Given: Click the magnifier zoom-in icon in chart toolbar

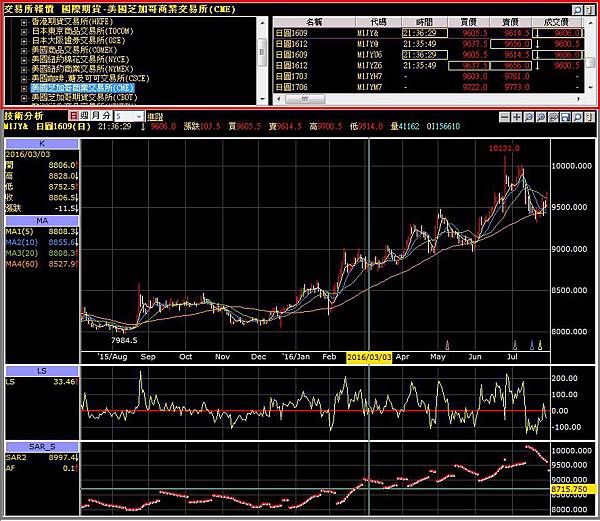Looking at the screenshot, I should pos(541,117).
